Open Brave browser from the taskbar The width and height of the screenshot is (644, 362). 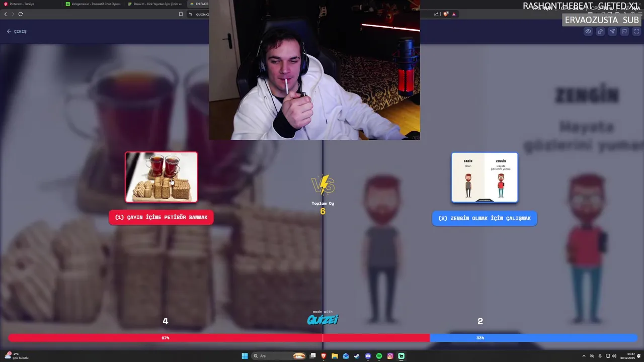tap(324, 356)
